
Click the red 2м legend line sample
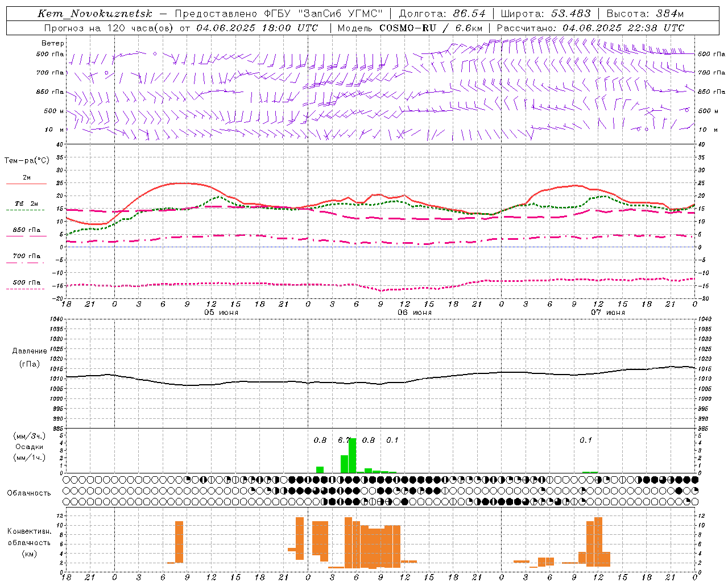pos(26,184)
